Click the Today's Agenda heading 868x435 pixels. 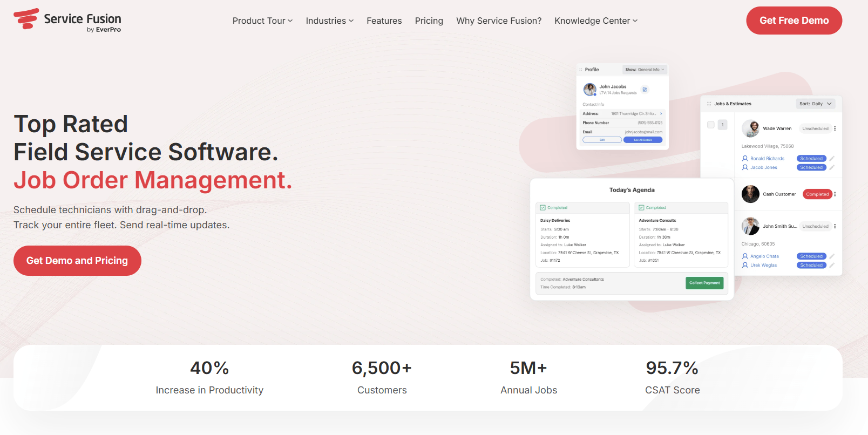[632, 190]
